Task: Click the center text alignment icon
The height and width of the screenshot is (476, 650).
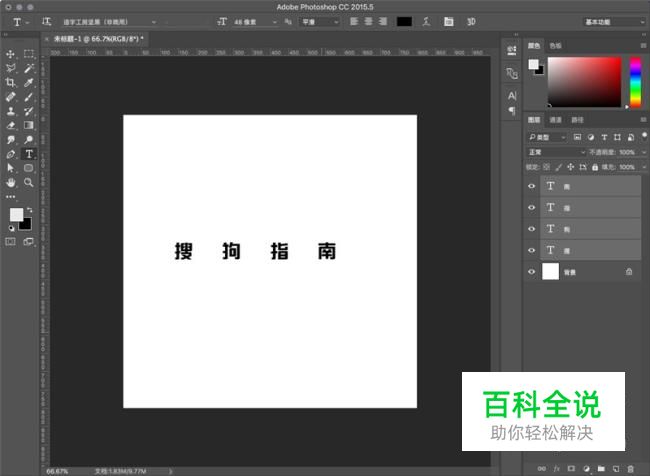Action: pyautogui.click(x=368, y=21)
